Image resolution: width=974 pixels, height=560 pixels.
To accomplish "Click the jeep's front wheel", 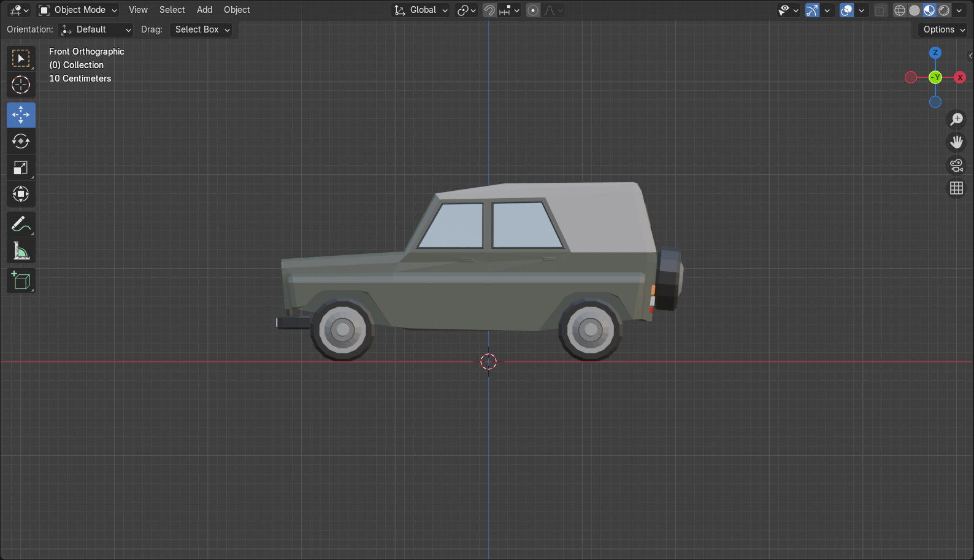I will click(x=343, y=329).
